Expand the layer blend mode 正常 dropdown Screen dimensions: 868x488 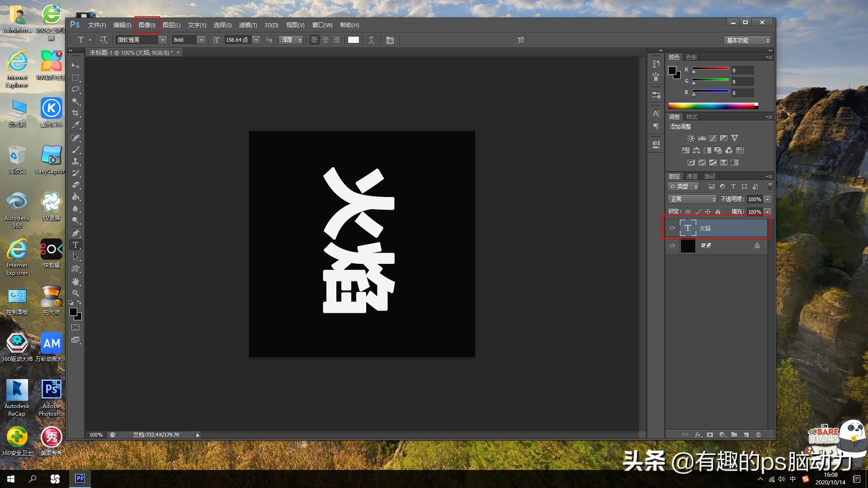(692, 199)
